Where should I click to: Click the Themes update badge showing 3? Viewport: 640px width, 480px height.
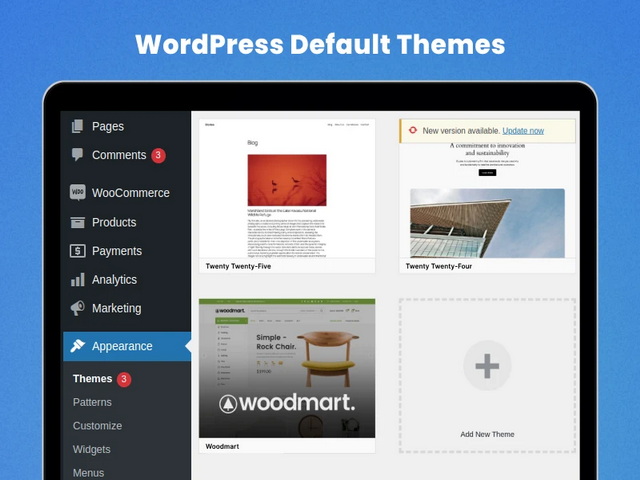point(124,379)
